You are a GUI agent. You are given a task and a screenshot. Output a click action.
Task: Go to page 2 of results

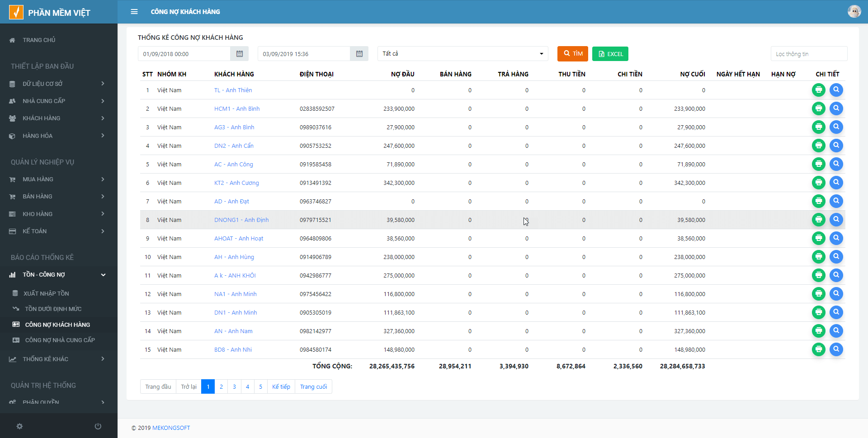[221, 386]
